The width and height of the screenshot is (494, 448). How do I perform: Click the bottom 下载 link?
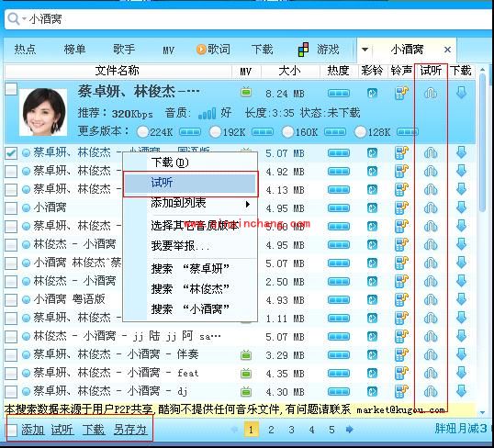click(94, 430)
